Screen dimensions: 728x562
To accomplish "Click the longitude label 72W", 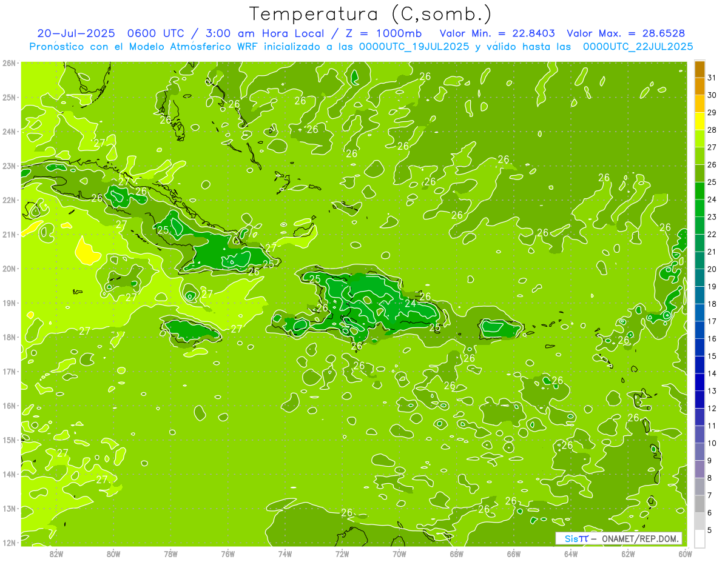I will coord(342,554).
